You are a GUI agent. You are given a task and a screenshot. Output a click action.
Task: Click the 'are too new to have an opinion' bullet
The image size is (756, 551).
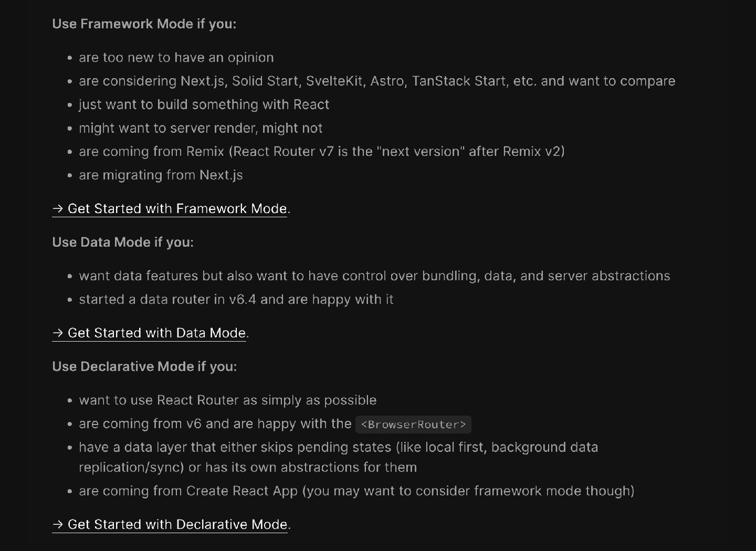[176, 58]
